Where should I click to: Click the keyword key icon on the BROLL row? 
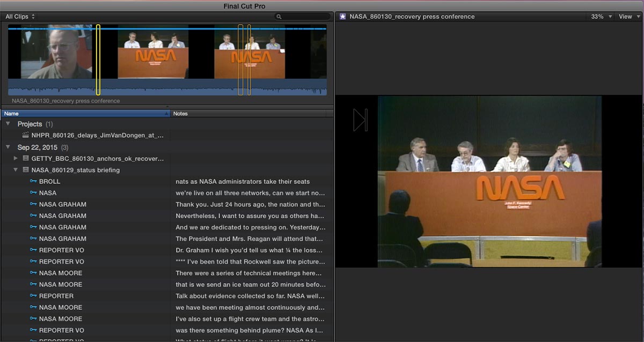coord(33,182)
